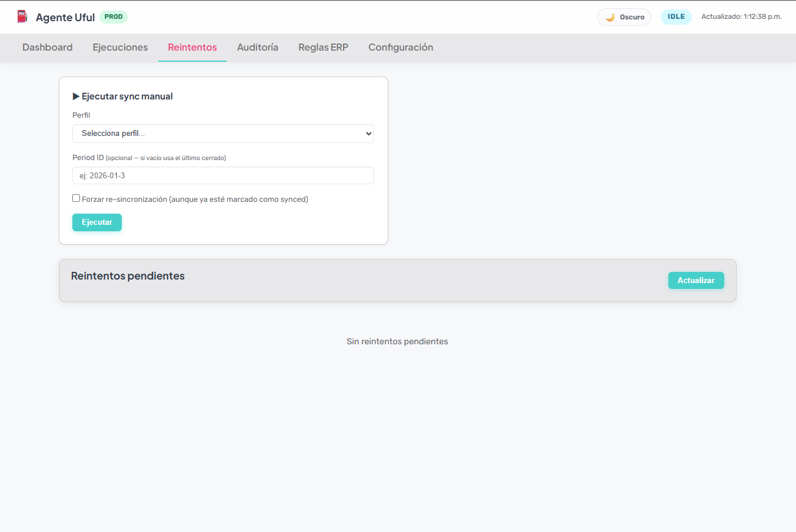Open the Selecciona perfil dropdown
The width and height of the screenshot is (796, 532).
coord(223,134)
